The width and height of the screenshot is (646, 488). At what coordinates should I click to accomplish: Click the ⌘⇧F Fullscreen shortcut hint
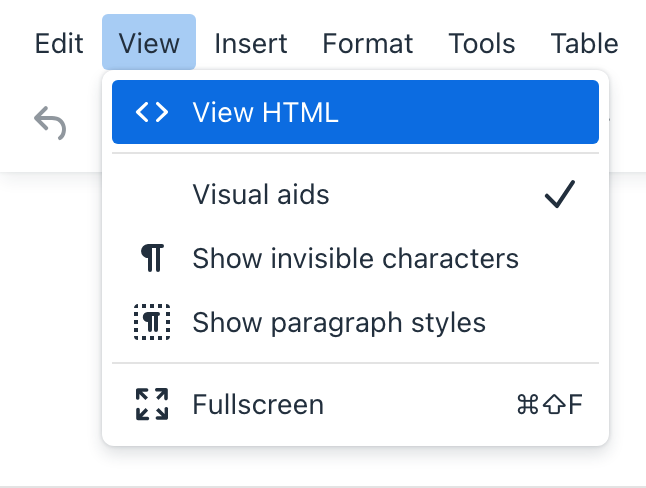(x=549, y=404)
